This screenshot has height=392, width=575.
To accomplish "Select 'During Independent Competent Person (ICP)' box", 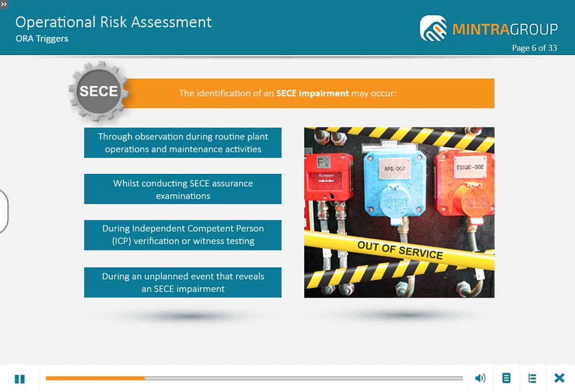I will pos(183,235).
